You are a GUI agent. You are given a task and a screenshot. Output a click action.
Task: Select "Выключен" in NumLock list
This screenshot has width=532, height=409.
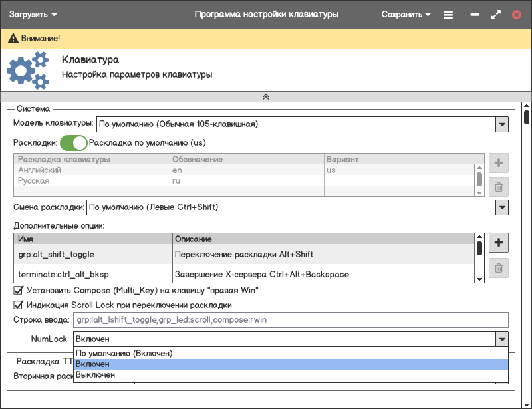coord(291,375)
